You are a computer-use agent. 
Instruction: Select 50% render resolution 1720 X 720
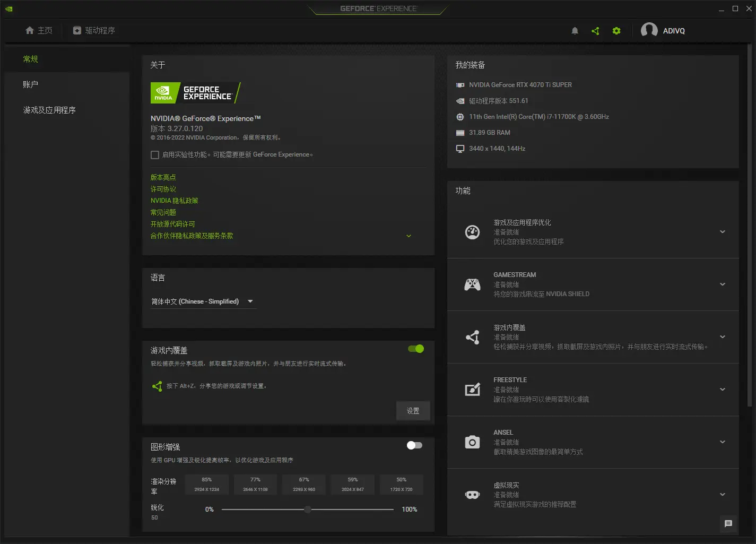pos(402,485)
